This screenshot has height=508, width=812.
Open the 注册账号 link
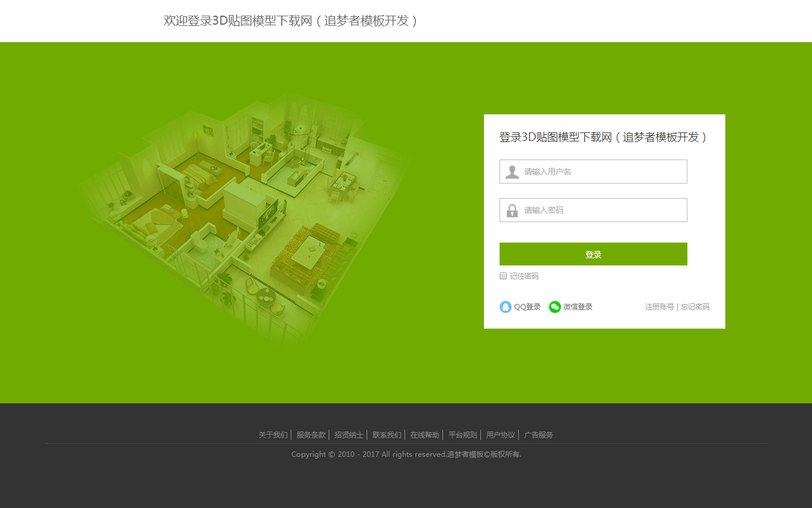pyautogui.click(x=659, y=307)
